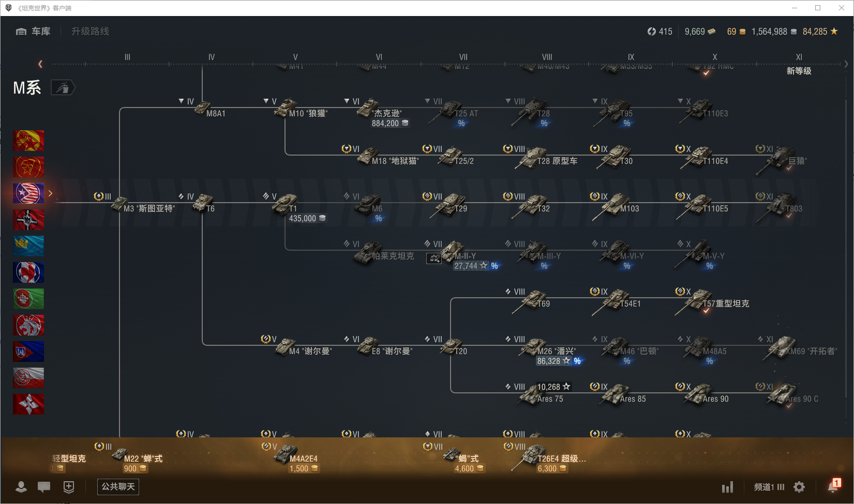Open the contacts person icon

point(21,486)
